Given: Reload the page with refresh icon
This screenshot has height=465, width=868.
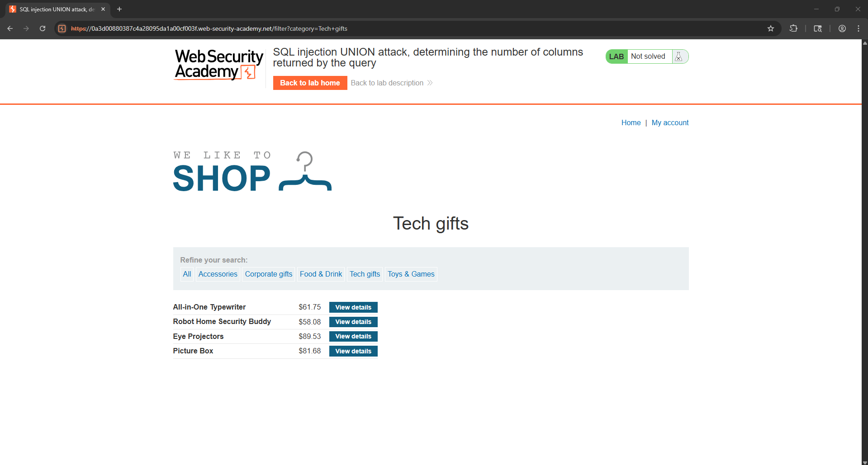Looking at the screenshot, I should [x=43, y=28].
